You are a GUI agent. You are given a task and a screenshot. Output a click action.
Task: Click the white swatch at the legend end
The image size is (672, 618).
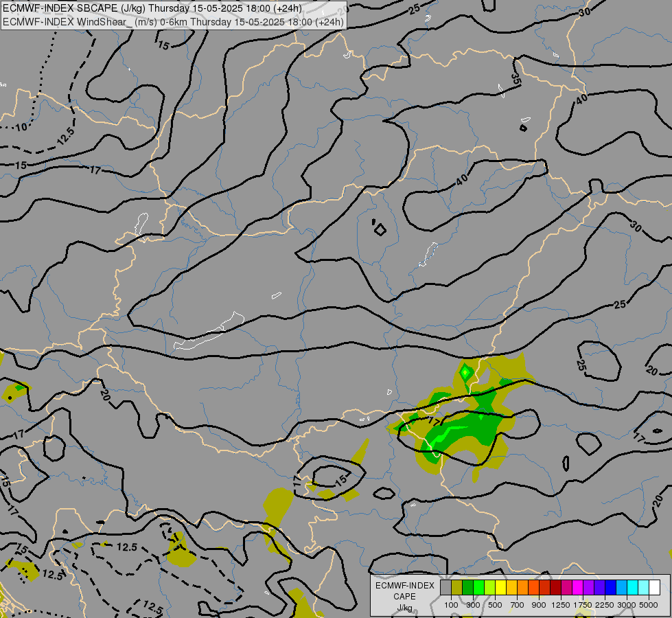(654, 587)
